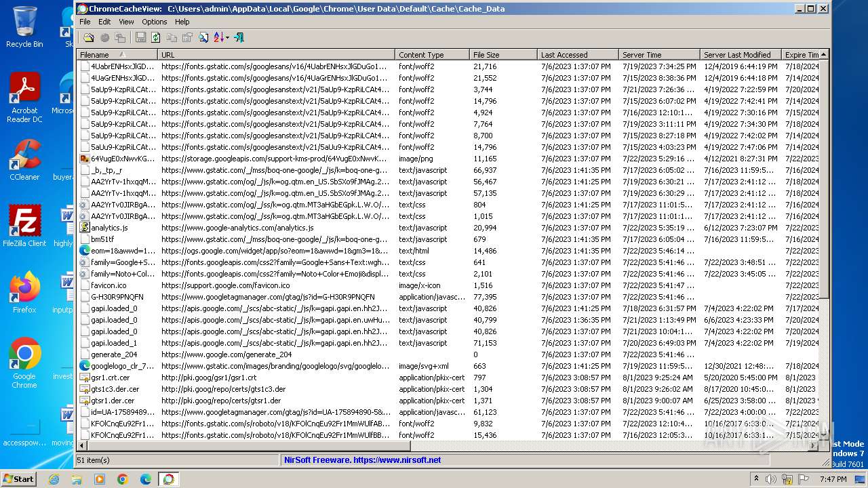Click the image/svg+xml content type cell
Screen dimensions: 868x488
tap(424, 366)
